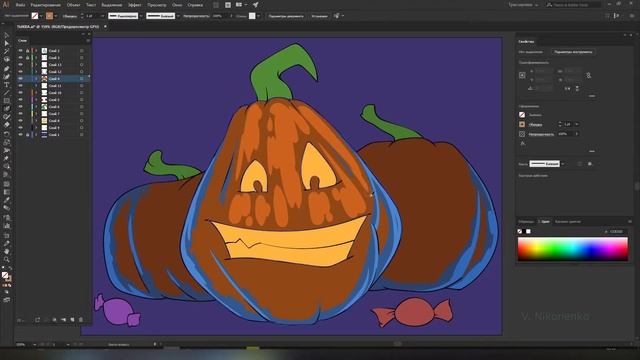Viewport: 640px width, 360px height.
Task: Select the Pen tool
Action: [x=7, y=69]
